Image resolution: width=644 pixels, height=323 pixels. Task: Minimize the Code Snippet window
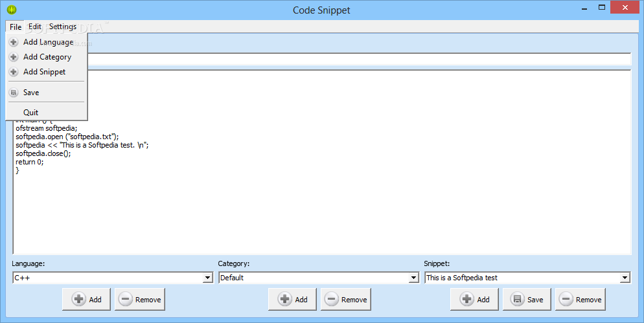pyautogui.click(x=584, y=7)
